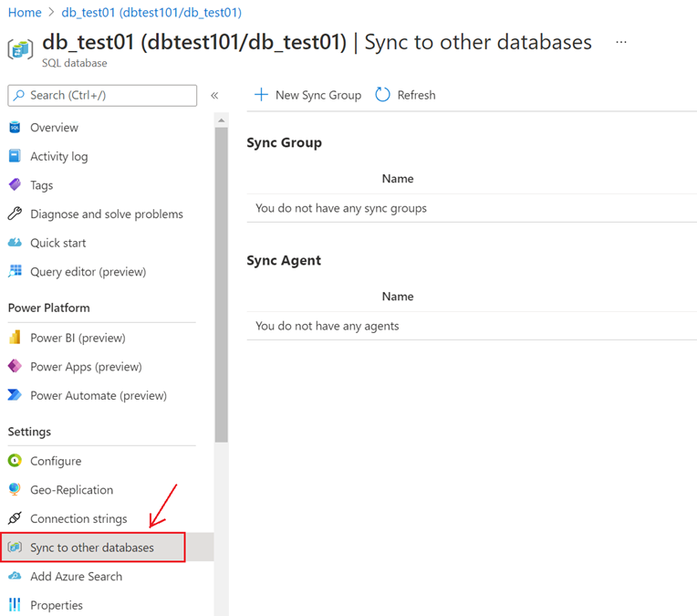Click db_test01 breadcrumb link
This screenshot has width=697, height=616.
(151, 13)
